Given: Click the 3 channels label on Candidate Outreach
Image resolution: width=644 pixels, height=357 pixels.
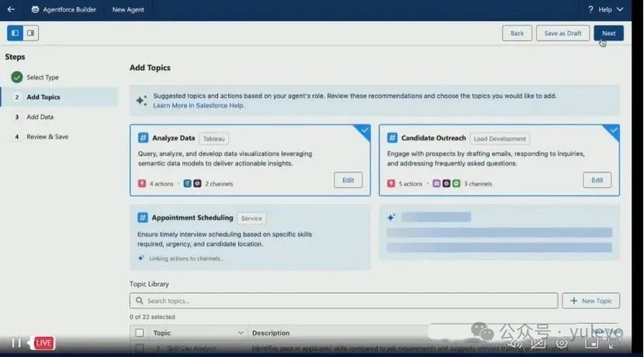Looking at the screenshot, I should (478, 184).
